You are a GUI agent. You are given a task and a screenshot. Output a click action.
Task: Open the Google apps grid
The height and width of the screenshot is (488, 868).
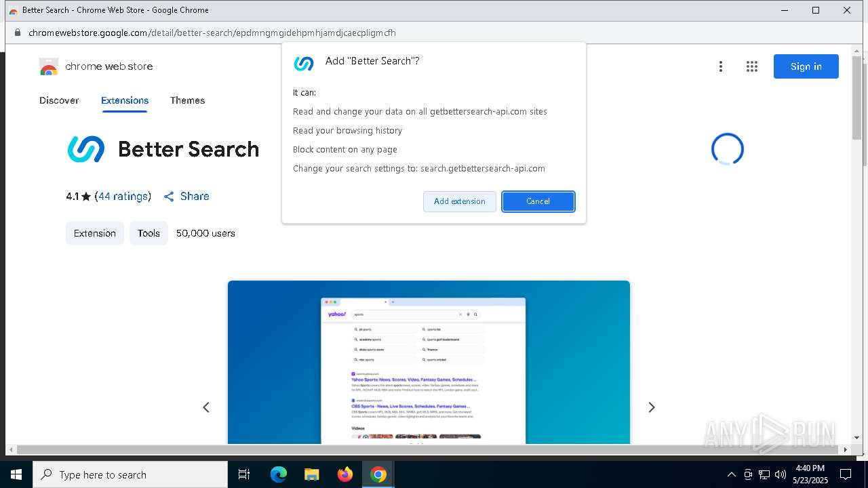751,66
